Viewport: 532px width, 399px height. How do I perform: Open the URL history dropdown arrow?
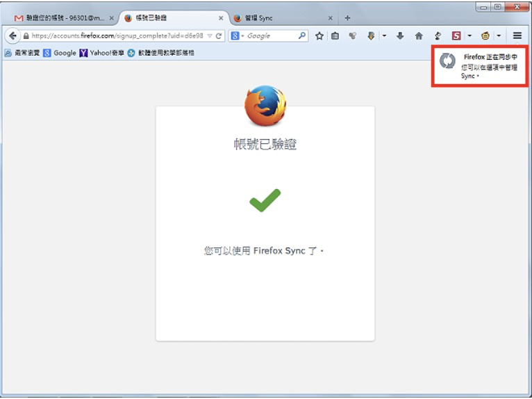(210, 35)
